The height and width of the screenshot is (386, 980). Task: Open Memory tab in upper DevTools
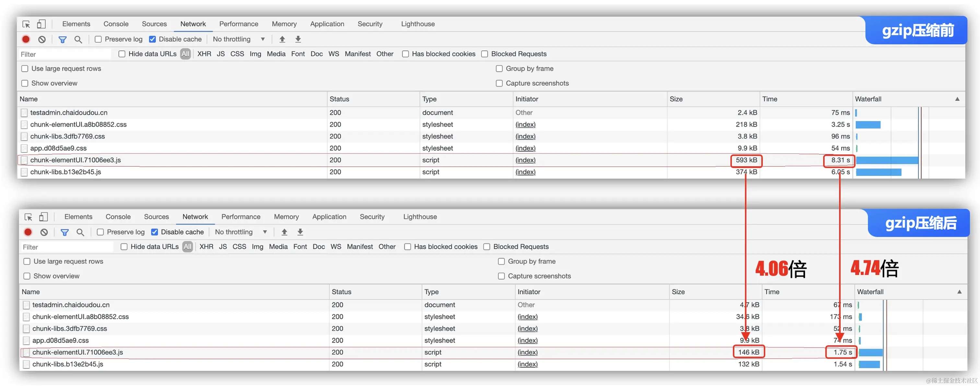[284, 24]
